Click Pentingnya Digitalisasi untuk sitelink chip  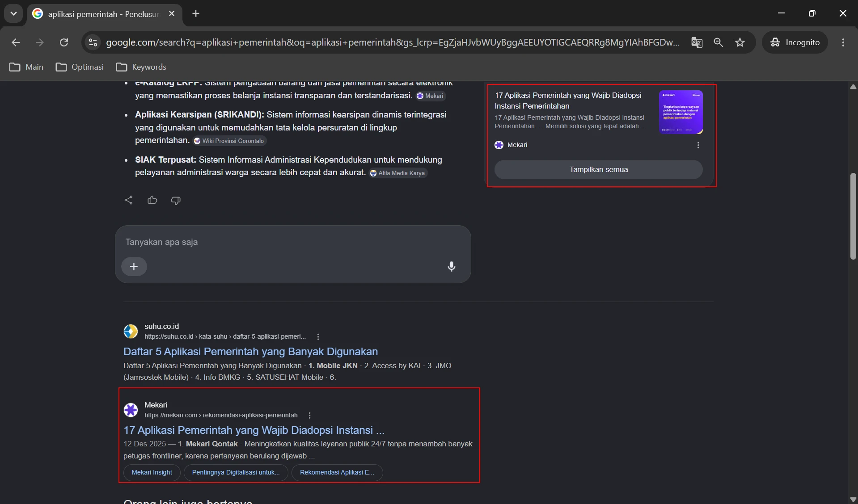236,473
